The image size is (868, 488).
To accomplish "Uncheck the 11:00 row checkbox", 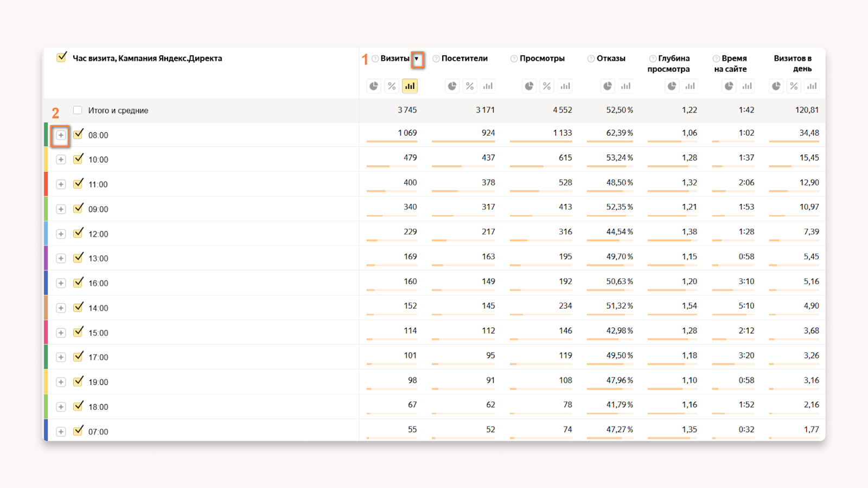I will (78, 183).
